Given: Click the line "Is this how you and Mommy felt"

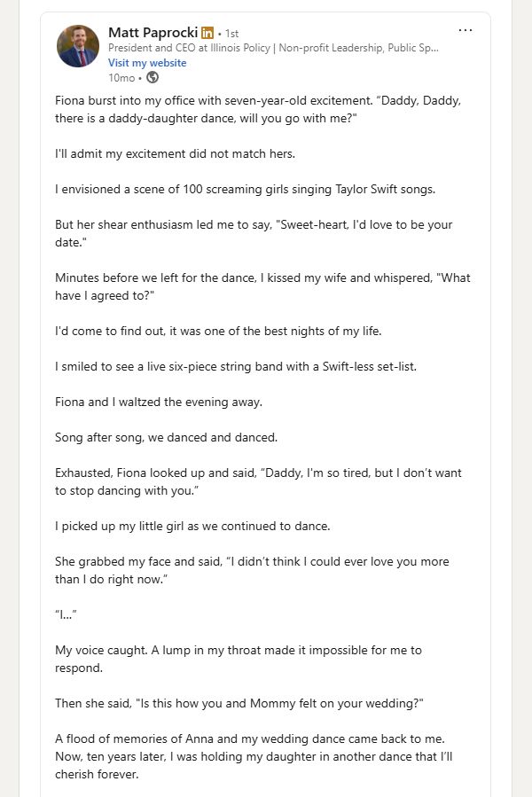Looking at the screenshot, I should (239, 703).
